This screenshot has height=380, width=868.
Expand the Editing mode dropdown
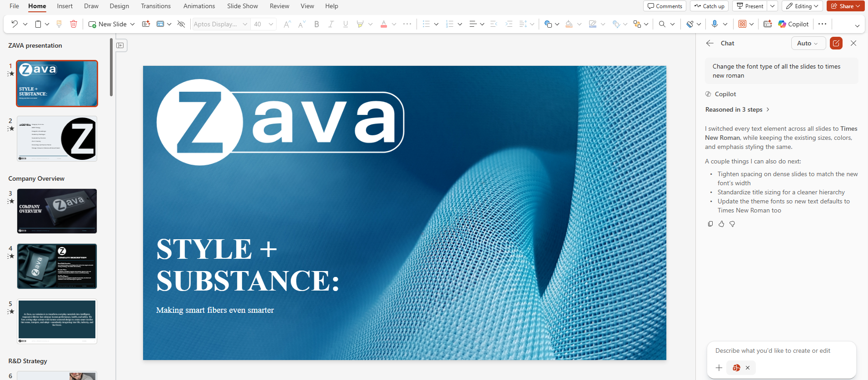802,6
